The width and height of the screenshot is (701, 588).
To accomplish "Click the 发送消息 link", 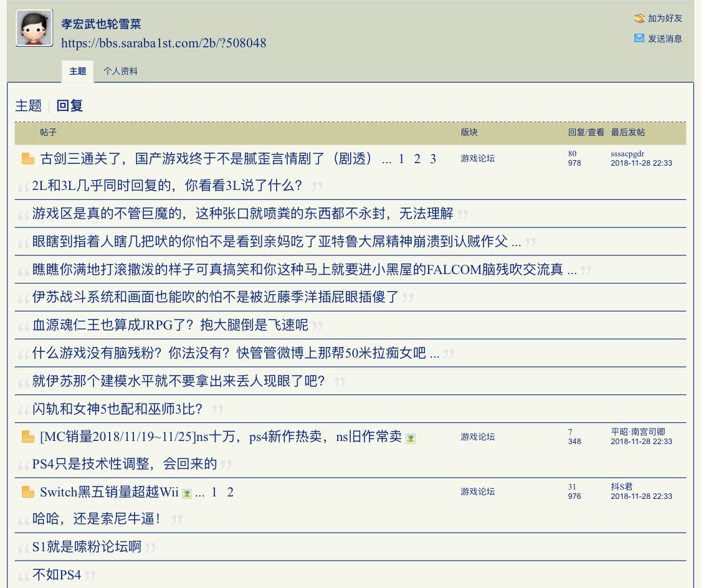I will pyautogui.click(x=665, y=39).
